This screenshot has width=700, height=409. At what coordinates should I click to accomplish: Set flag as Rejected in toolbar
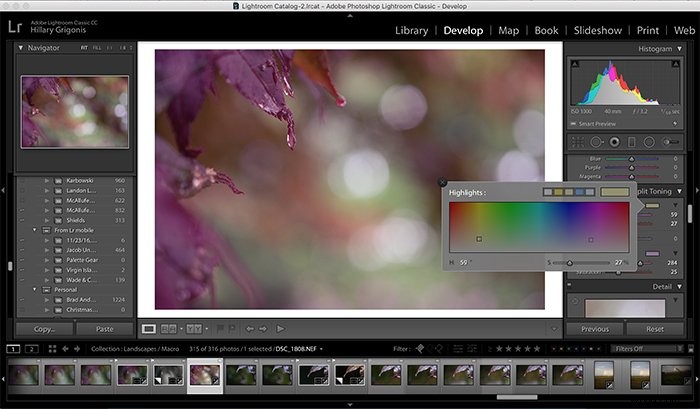232,329
